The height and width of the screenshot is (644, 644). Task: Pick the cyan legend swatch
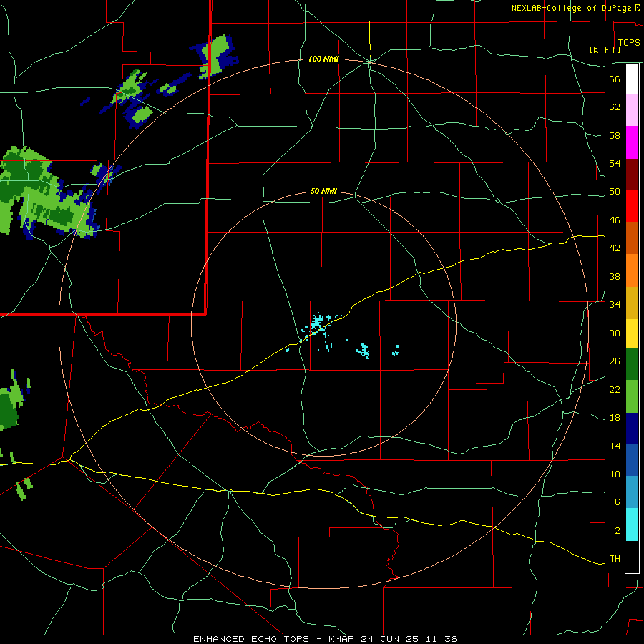tap(632, 525)
